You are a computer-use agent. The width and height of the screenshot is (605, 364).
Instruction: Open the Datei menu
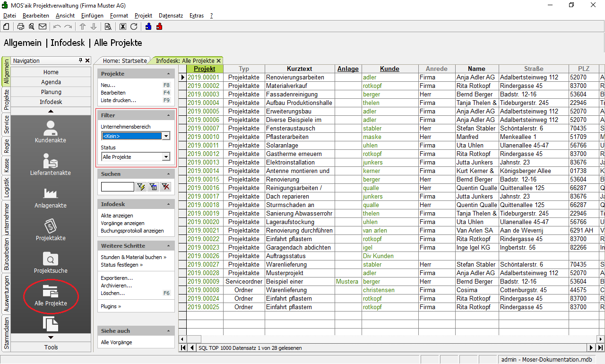point(9,16)
